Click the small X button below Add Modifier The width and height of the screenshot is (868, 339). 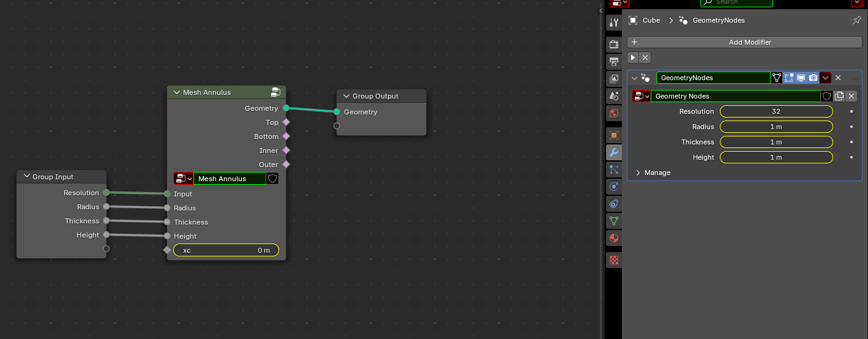tap(645, 57)
